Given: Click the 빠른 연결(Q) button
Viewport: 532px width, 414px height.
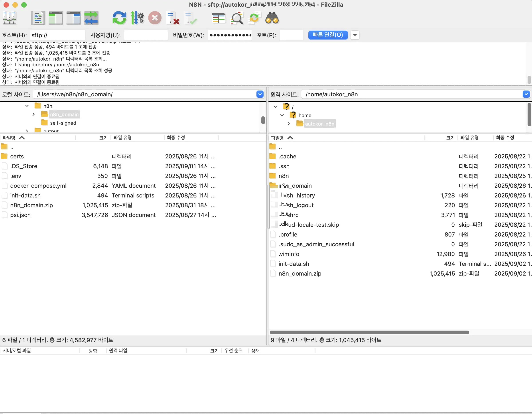Looking at the screenshot, I should coord(328,35).
